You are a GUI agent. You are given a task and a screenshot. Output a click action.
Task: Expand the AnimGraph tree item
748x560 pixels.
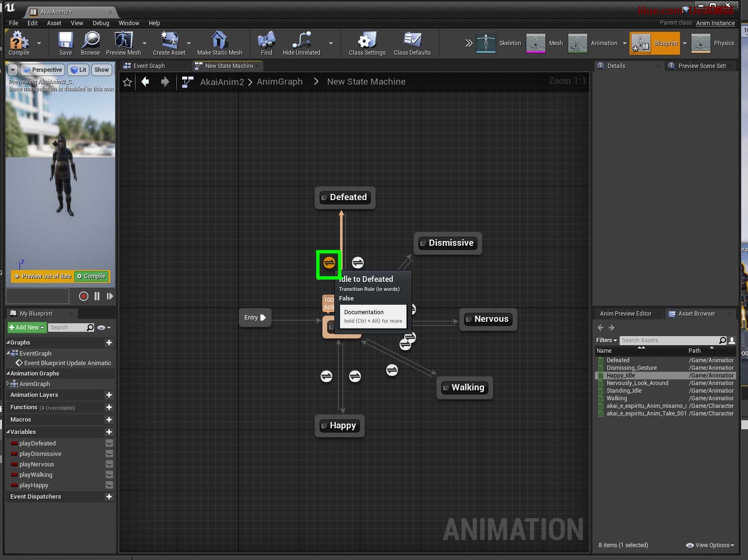(x=8, y=384)
